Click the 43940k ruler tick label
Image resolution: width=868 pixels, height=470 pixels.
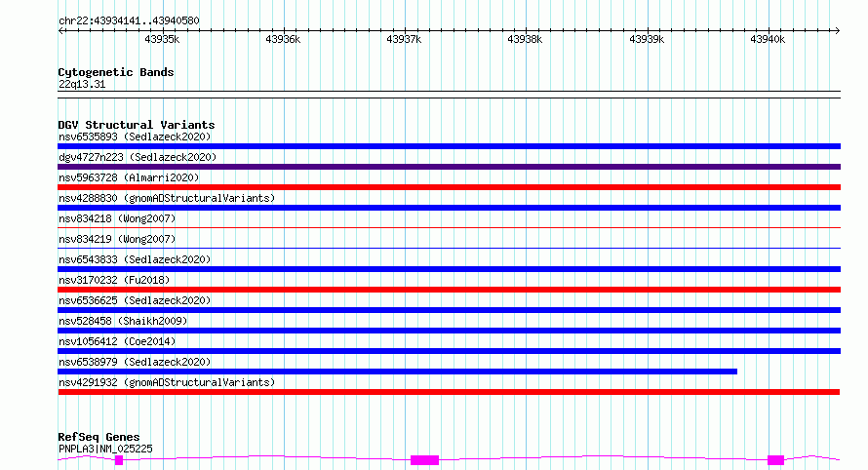pyautogui.click(x=768, y=39)
